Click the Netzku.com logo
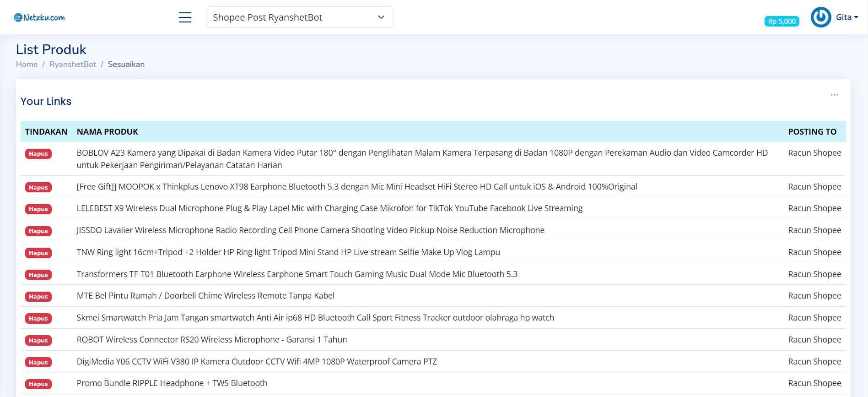Image resolution: width=868 pixels, height=397 pixels. [x=39, y=17]
